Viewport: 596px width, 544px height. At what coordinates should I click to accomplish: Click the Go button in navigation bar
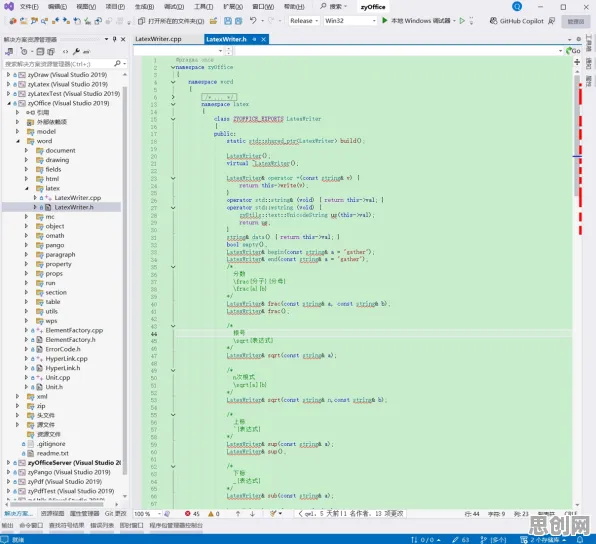(574, 51)
